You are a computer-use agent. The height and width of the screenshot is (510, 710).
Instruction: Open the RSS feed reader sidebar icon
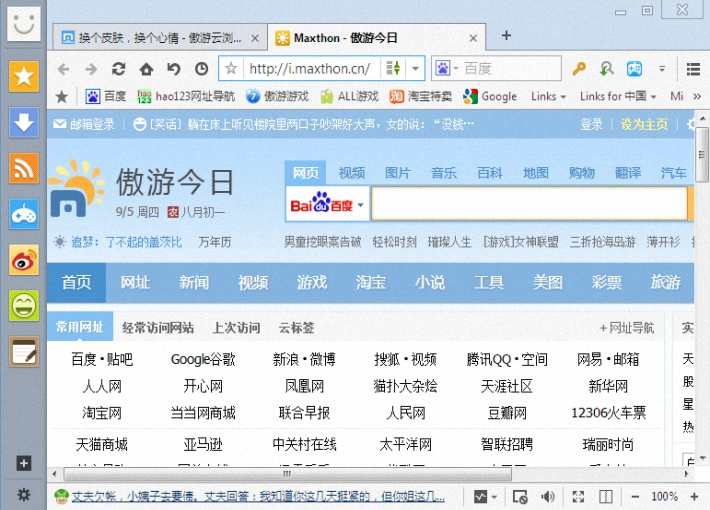coord(24,168)
